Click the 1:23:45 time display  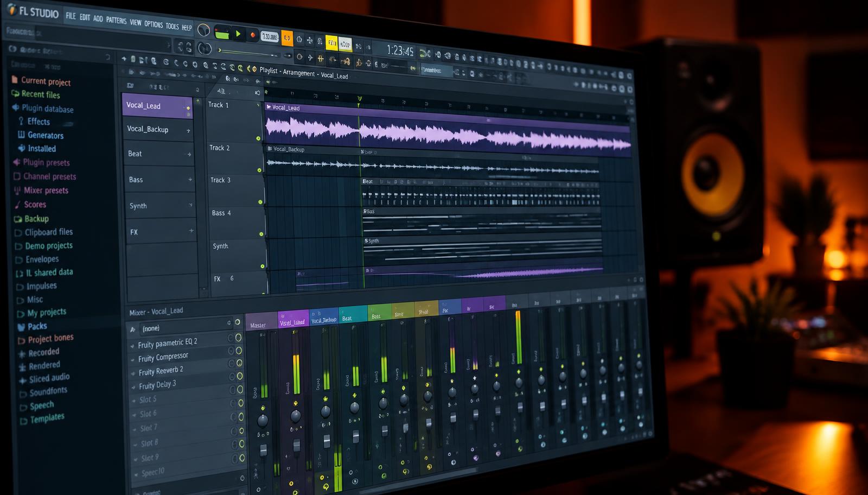(x=400, y=50)
